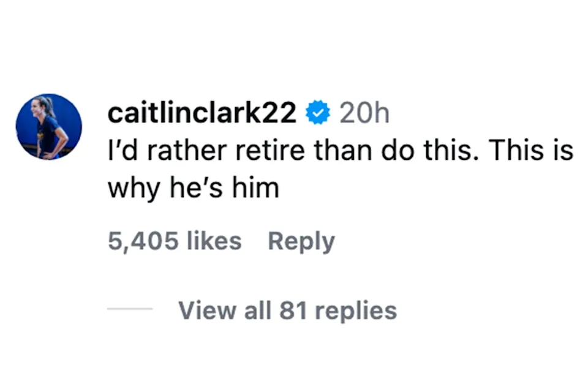Screen dimensions: 588x392
Task: View who liked via 5,405 likes
Action: pyautogui.click(x=175, y=241)
